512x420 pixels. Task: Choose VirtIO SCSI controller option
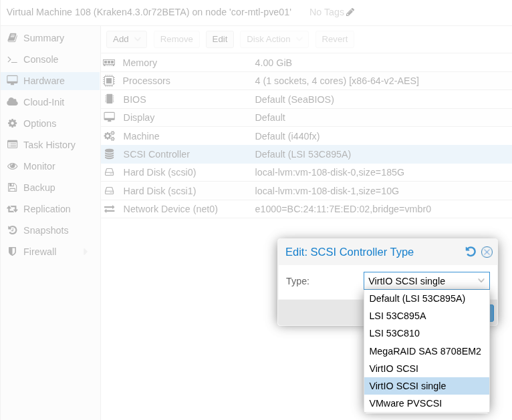coord(394,369)
